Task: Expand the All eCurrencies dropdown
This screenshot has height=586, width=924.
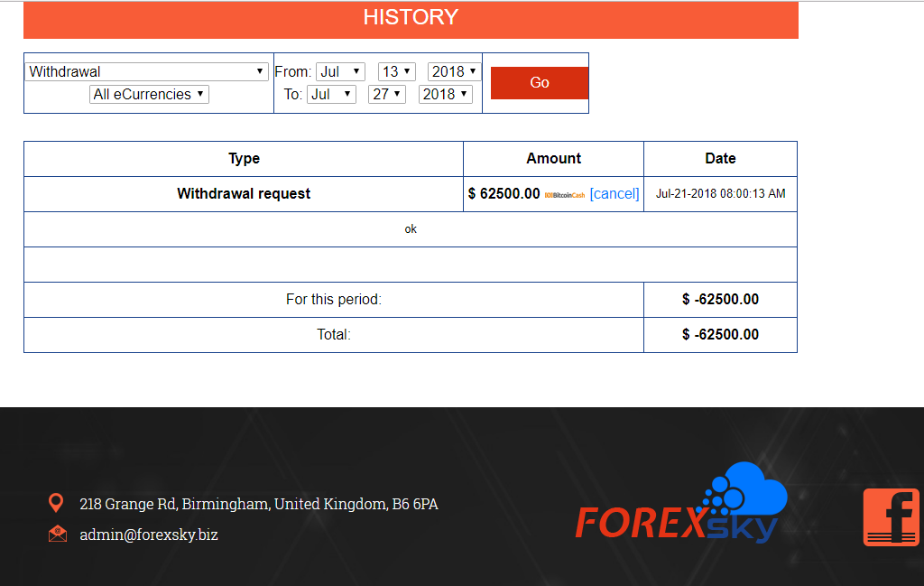Action: point(149,94)
